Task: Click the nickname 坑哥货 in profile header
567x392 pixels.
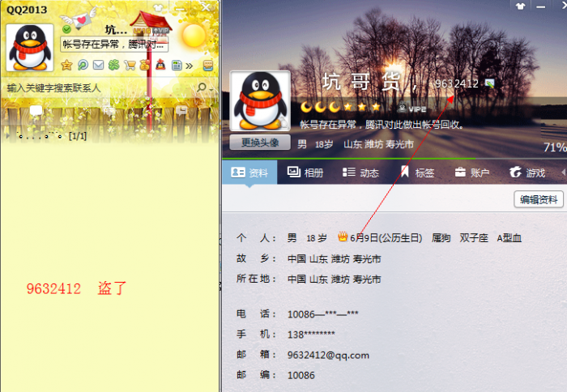Action: click(x=361, y=81)
